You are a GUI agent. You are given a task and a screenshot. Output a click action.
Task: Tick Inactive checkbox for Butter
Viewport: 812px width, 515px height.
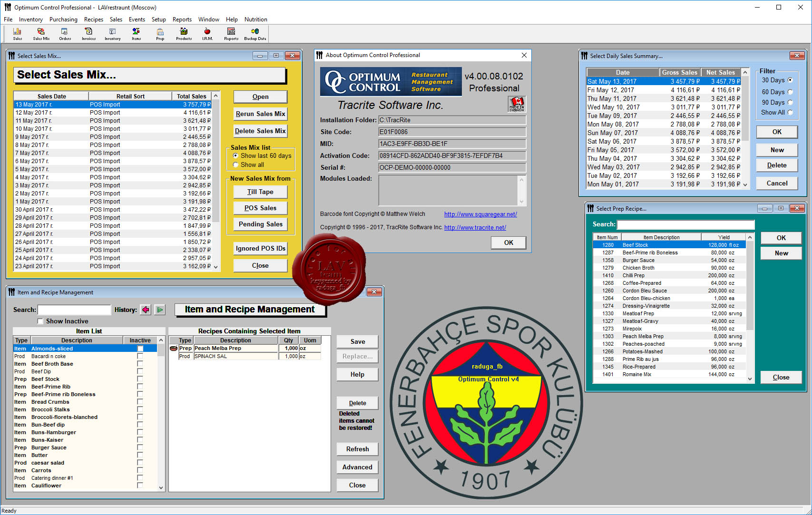tap(140, 455)
